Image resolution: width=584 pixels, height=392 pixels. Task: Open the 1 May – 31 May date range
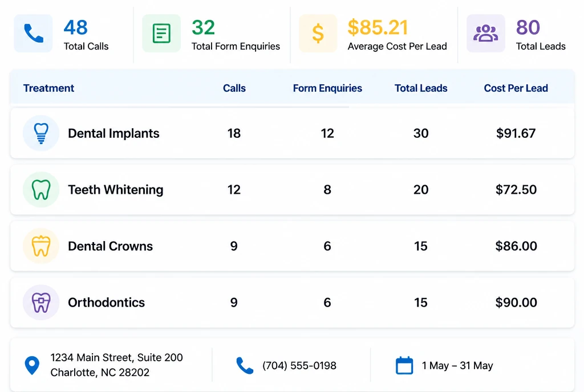click(457, 366)
